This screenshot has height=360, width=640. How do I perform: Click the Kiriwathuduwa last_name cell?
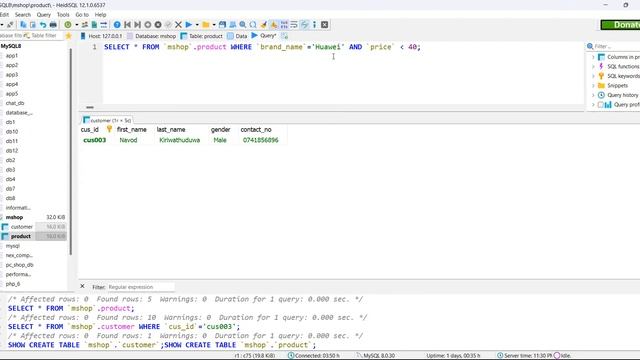[180, 140]
